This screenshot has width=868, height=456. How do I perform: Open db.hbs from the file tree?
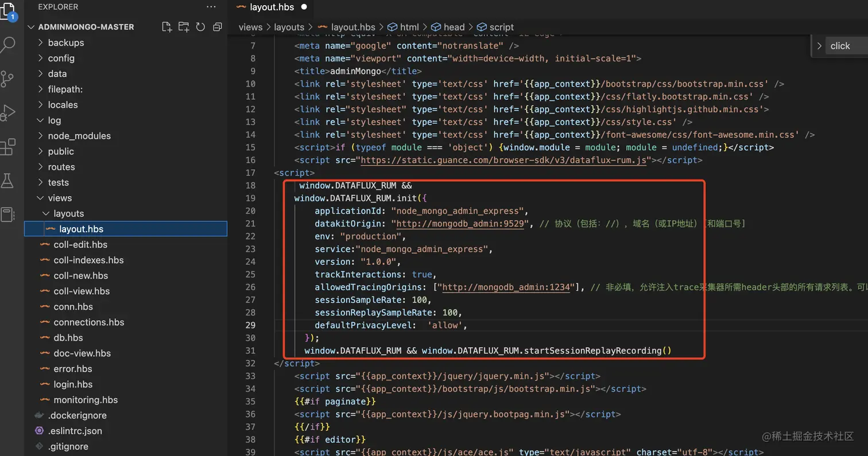(x=126, y=337)
